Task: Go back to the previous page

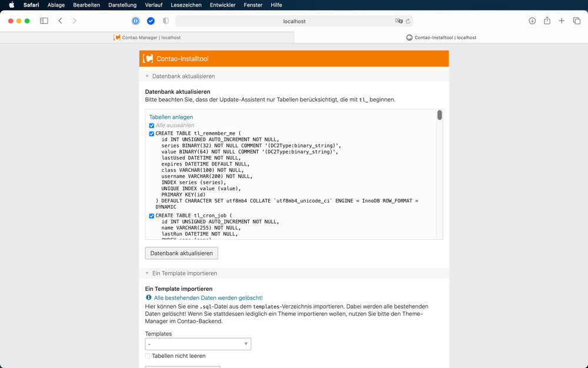Action: click(61, 21)
